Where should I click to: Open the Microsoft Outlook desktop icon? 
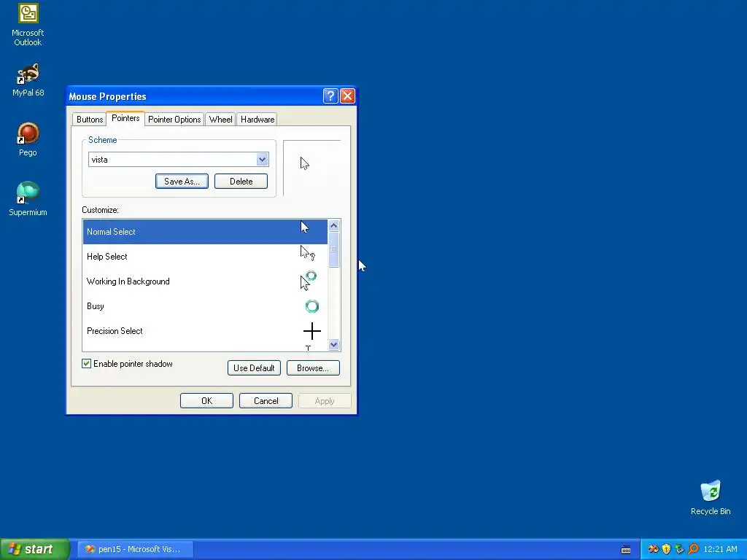(x=28, y=25)
